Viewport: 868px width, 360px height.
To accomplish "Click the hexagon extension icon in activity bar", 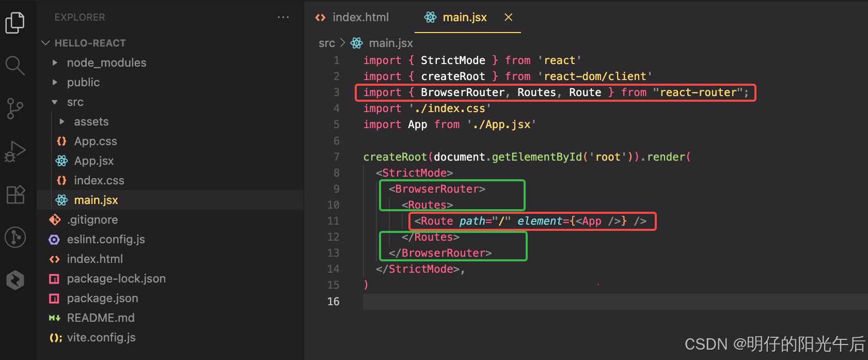I will [15, 280].
